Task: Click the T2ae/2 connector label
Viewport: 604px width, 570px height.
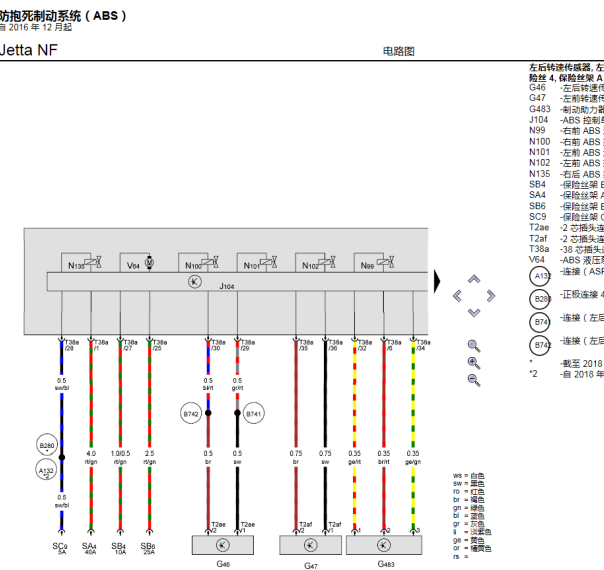Action: (x=218, y=527)
